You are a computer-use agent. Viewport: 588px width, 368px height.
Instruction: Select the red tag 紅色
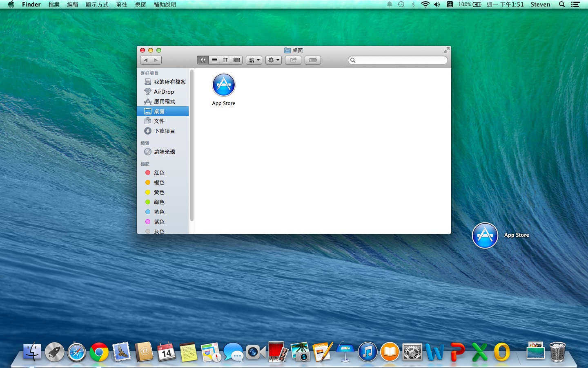[163, 173]
